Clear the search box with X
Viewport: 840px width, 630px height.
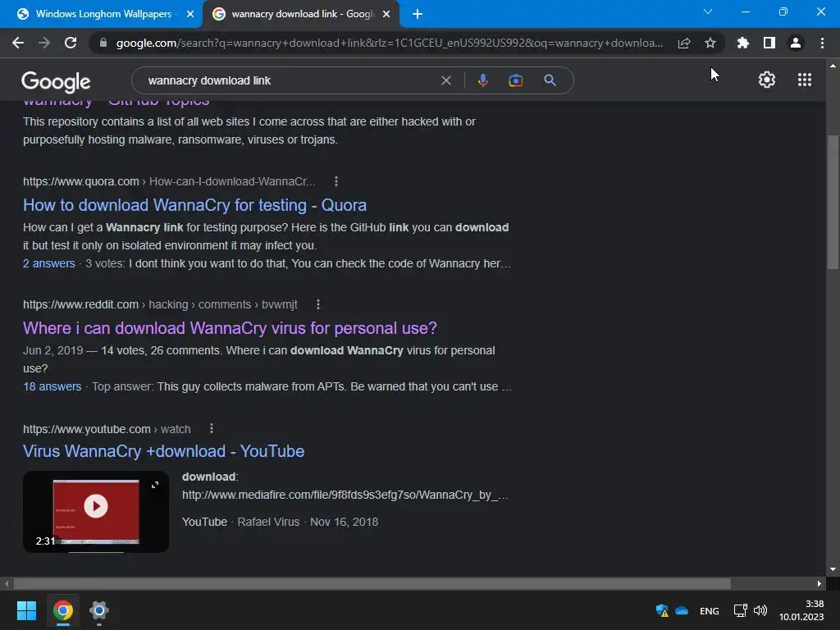pyautogui.click(x=445, y=80)
